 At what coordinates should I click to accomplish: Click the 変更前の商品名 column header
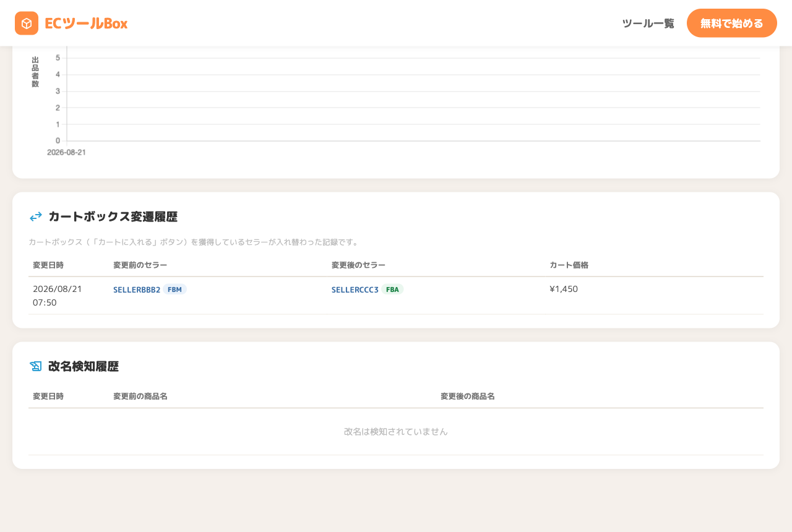point(140,396)
